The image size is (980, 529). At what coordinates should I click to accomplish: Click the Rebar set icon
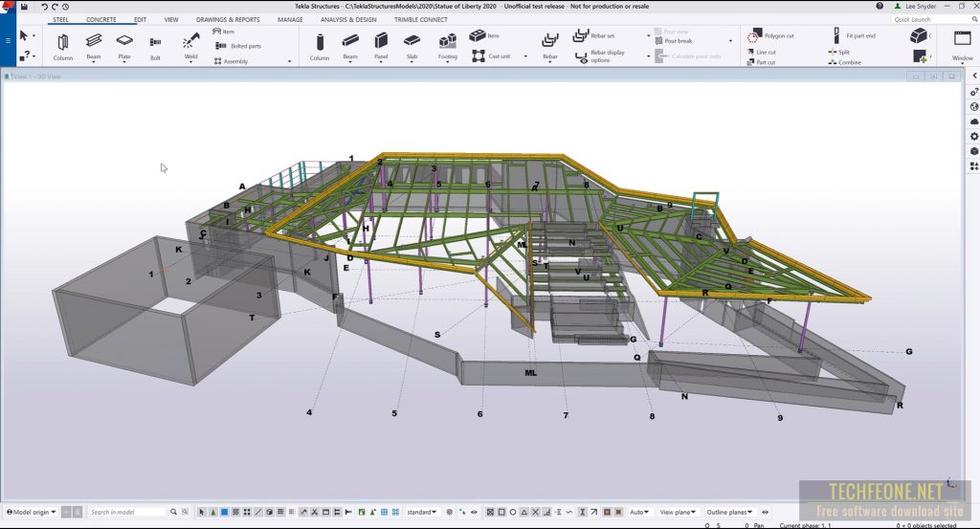[581, 35]
